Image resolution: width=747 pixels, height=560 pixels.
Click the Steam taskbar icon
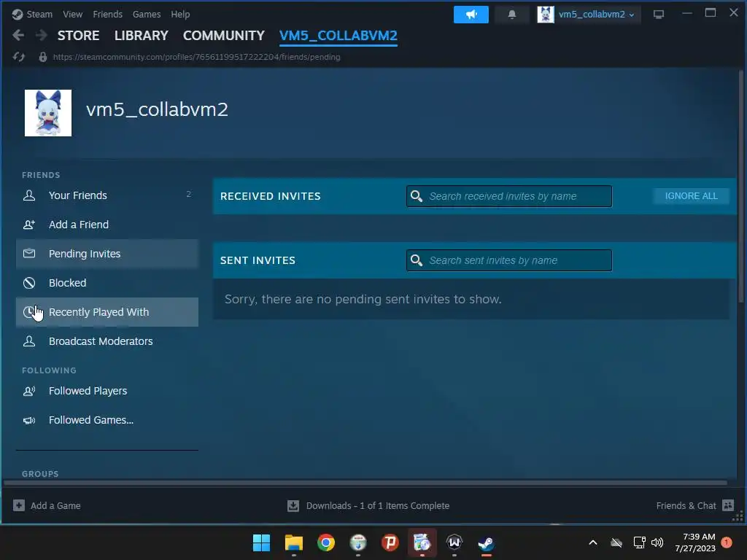pos(486,542)
